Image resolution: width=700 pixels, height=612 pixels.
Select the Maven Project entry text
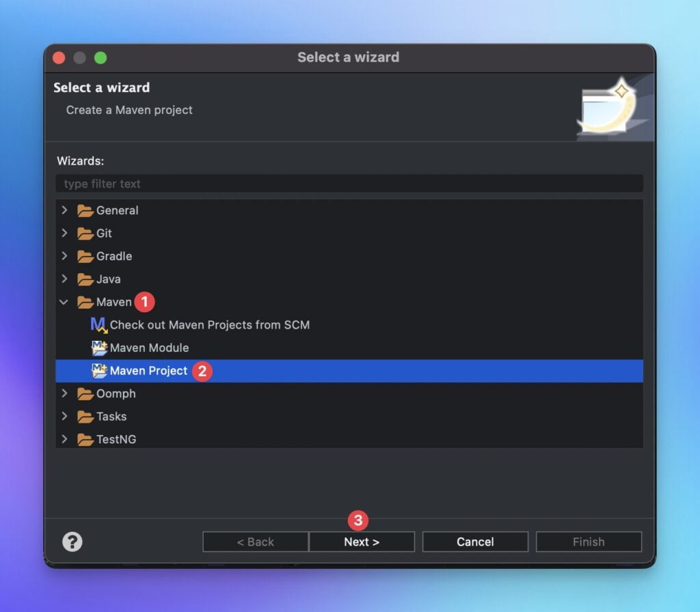click(x=148, y=371)
